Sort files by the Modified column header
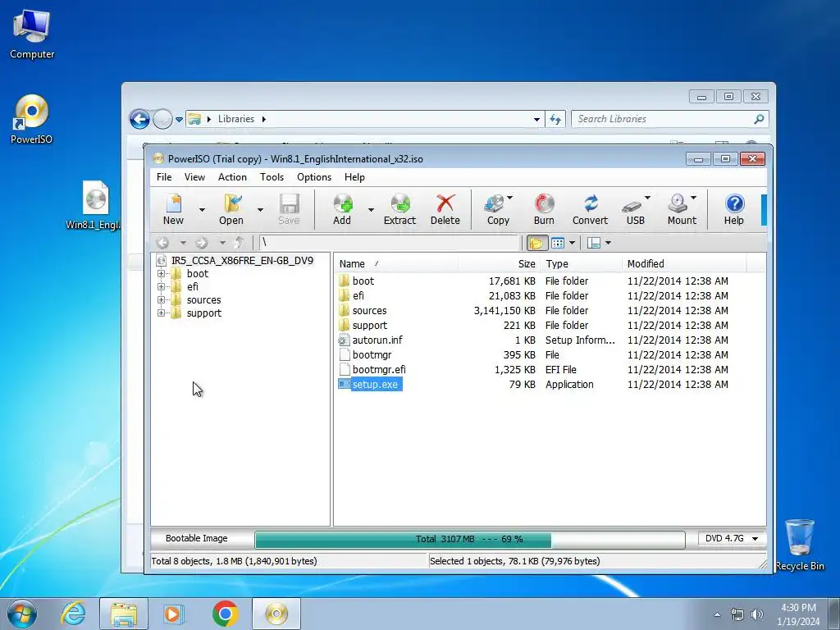This screenshot has width=840, height=630. point(683,264)
